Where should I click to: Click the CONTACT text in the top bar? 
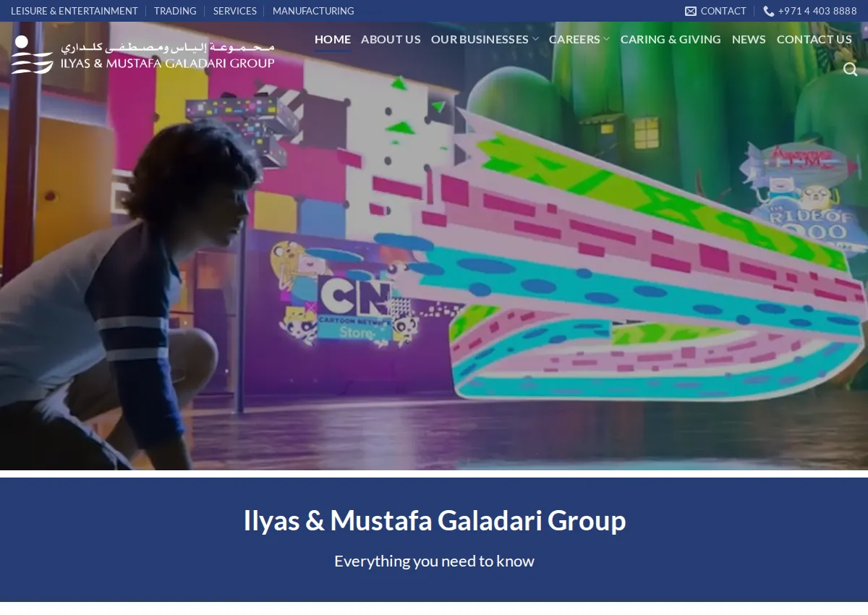coord(723,11)
